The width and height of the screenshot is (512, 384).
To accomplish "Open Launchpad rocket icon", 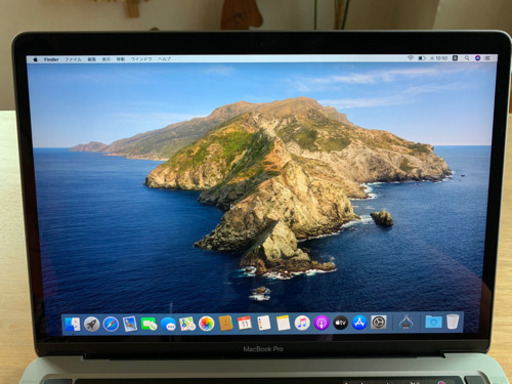I will pos(91,324).
